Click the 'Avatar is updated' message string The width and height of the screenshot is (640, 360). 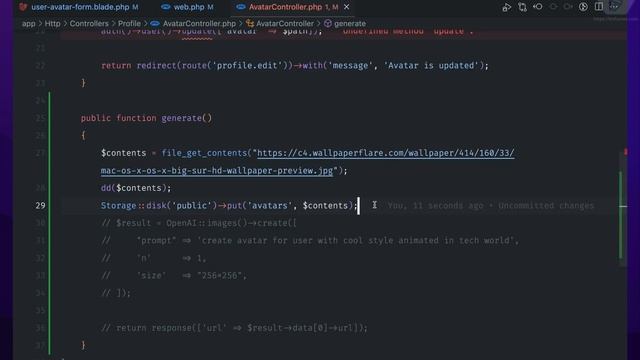click(x=431, y=66)
